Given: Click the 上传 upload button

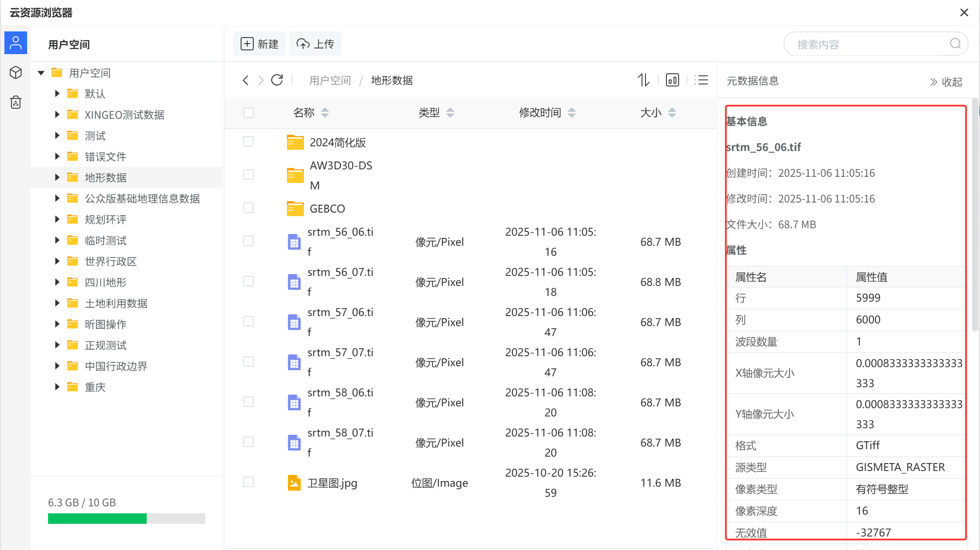Looking at the screenshot, I should (x=315, y=44).
